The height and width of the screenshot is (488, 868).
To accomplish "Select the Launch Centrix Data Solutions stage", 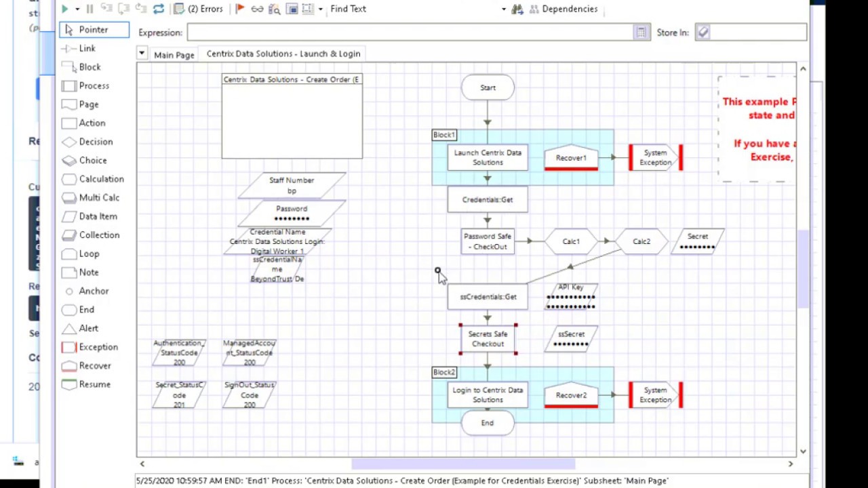I will point(488,158).
